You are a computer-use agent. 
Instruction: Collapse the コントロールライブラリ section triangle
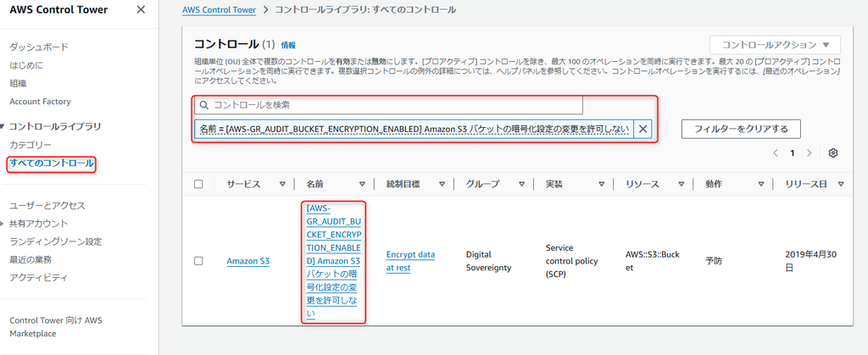tap(3, 126)
